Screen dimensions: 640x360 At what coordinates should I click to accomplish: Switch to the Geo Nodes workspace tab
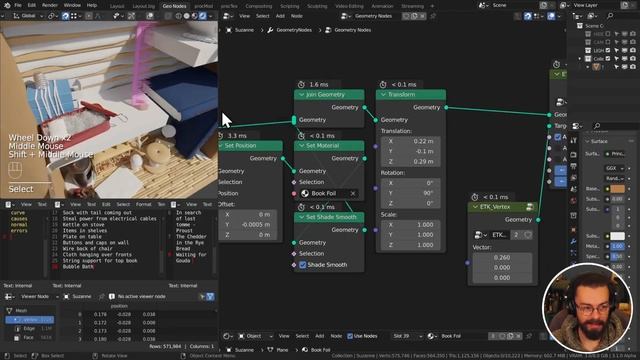[174, 6]
